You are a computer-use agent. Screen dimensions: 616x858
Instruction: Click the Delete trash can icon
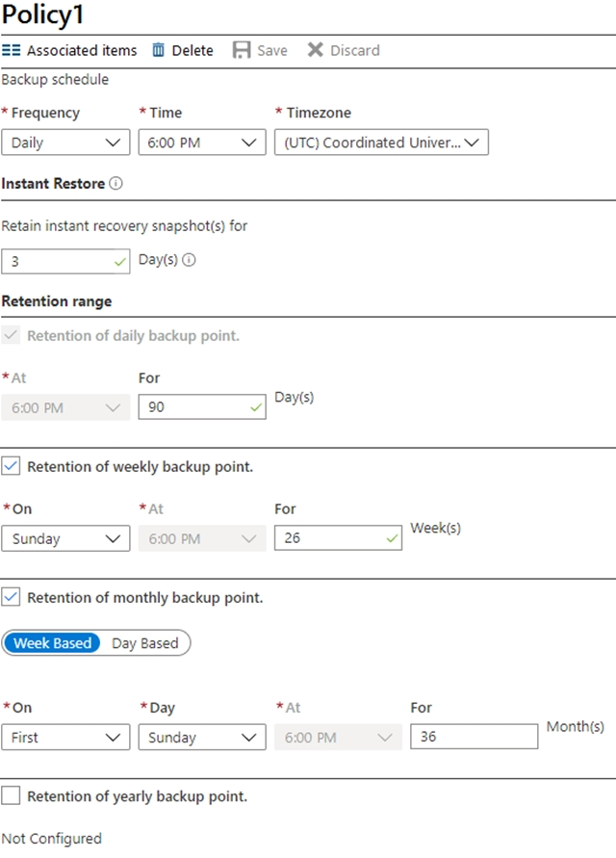[x=158, y=50]
